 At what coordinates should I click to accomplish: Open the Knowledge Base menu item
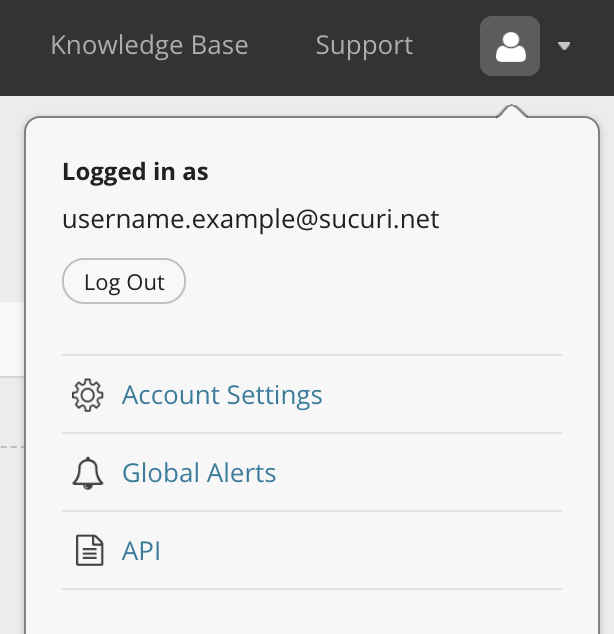tap(149, 45)
